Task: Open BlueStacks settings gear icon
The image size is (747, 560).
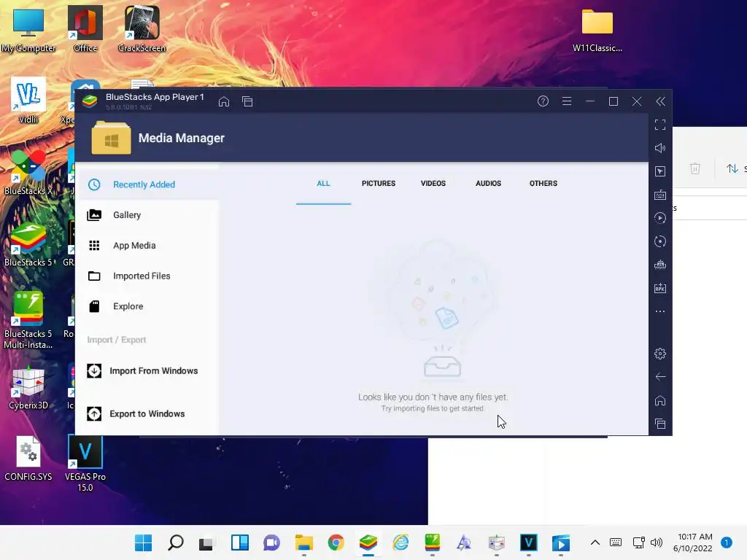Action: (x=659, y=354)
